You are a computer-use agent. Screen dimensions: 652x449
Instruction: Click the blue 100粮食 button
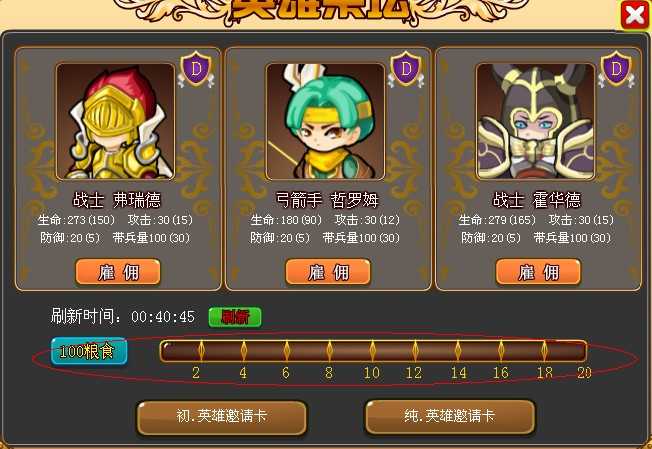point(89,351)
